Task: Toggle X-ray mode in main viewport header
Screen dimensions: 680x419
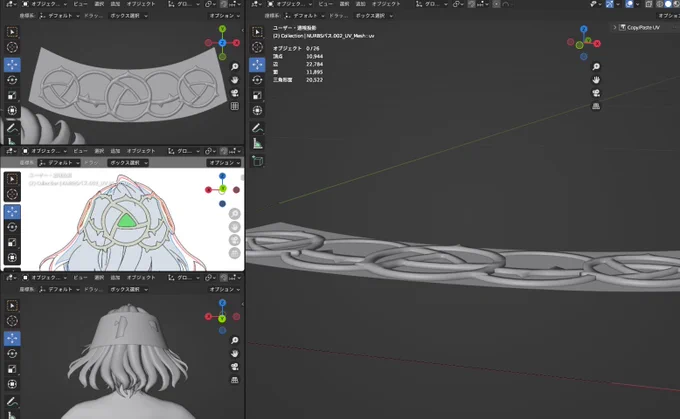Action: click(649, 4)
